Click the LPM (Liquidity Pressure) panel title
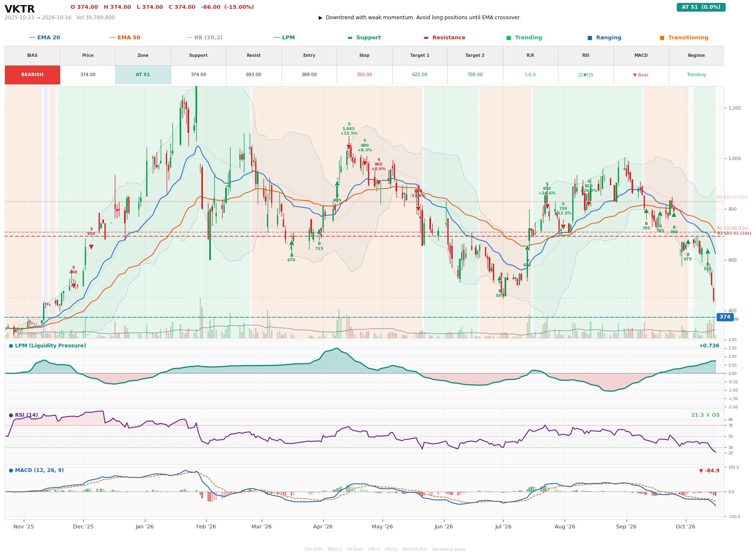 [x=47, y=346]
